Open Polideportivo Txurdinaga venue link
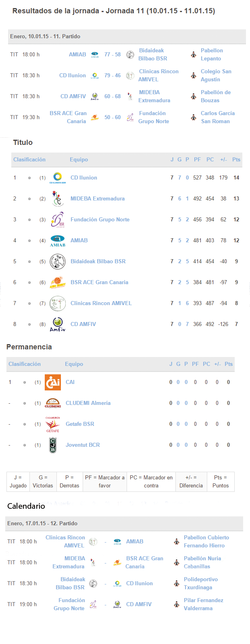250x644 pixels. [201, 583]
